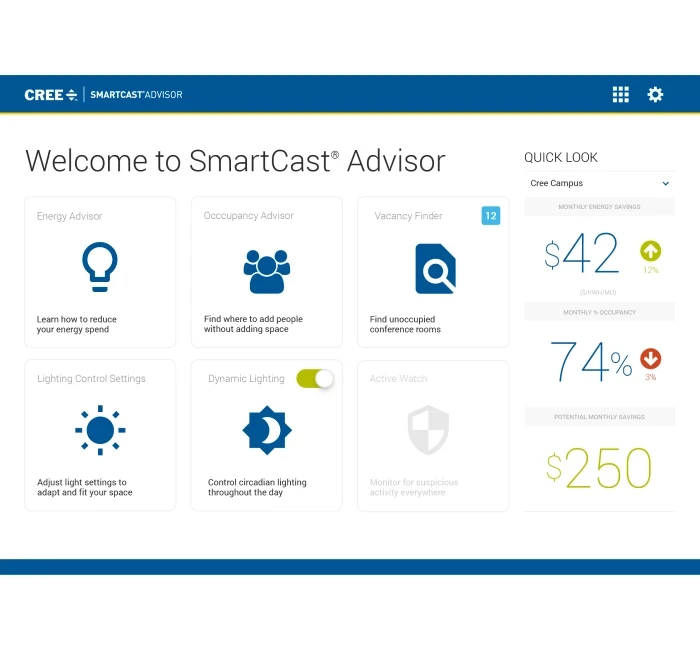
Task: Open the Active Watch card title
Action: point(398,379)
